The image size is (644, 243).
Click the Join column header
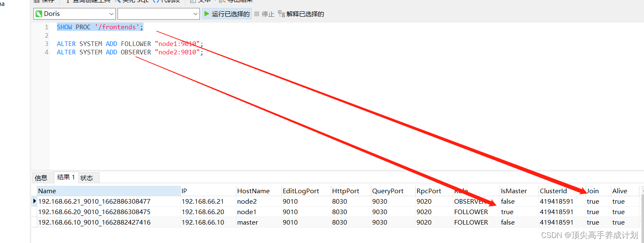click(x=598, y=191)
